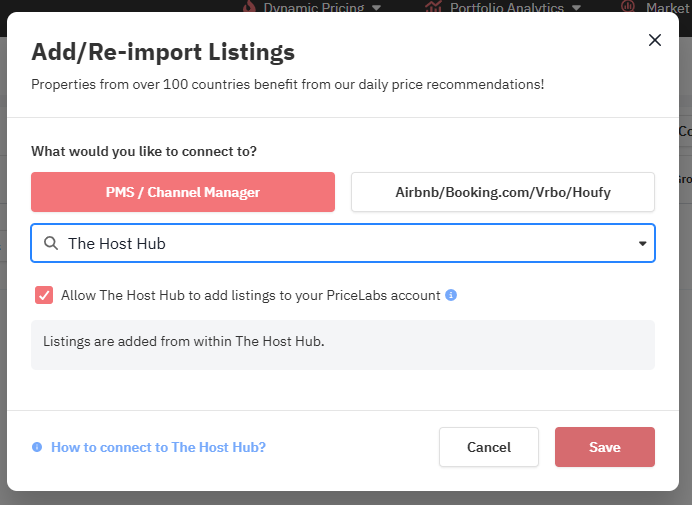Viewport: 692px width, 505px height.
Task: Click the Dynamic Pricing flame icon
Action: click(x=249, y=6)
